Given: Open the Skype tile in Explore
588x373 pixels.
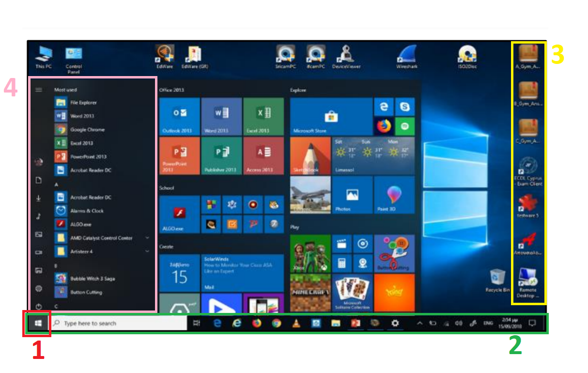Looking at the screenshot, I should (404, 106).
